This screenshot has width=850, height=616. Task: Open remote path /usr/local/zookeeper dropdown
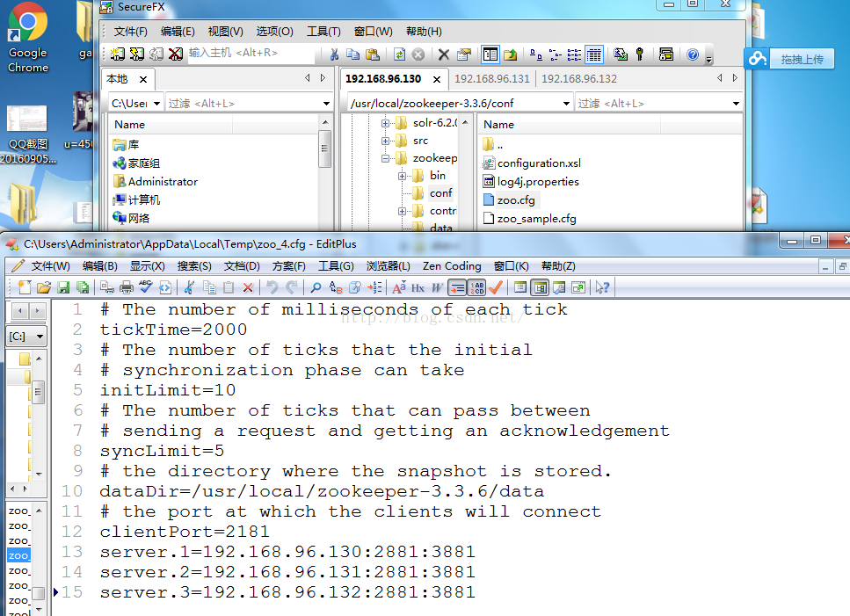click(x=566, y=104)
